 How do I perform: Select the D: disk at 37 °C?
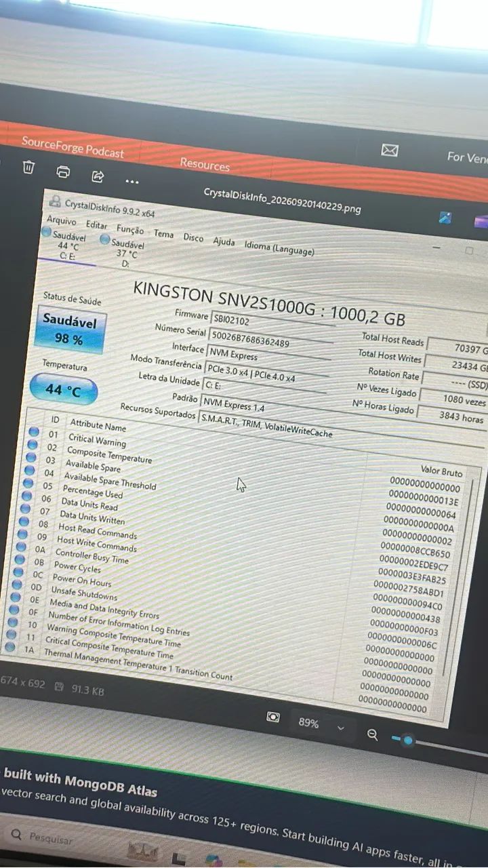124,252
